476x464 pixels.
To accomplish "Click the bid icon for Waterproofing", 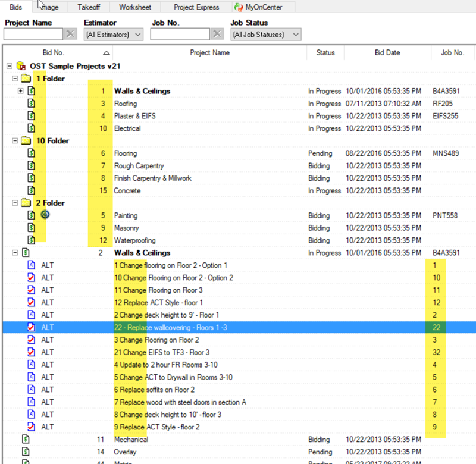I will click(x=32, y=240).
